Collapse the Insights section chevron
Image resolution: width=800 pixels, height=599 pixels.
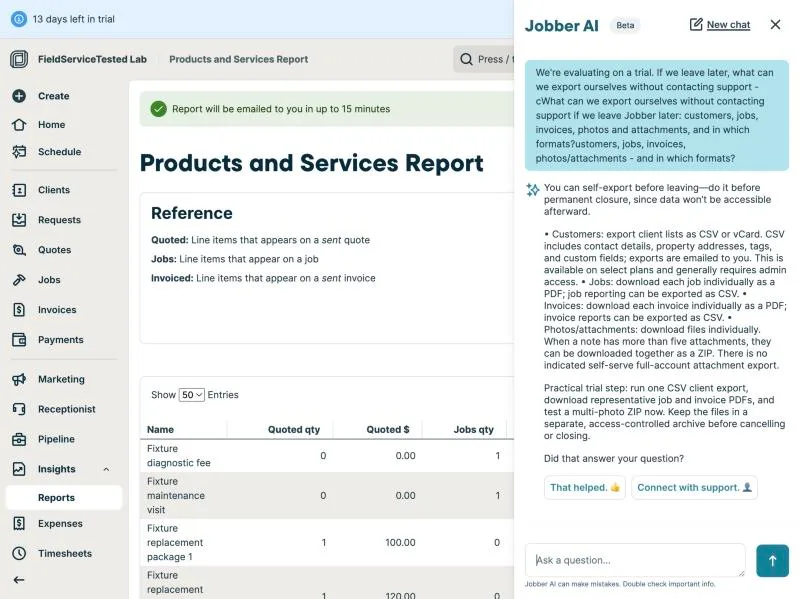(106, 469)
